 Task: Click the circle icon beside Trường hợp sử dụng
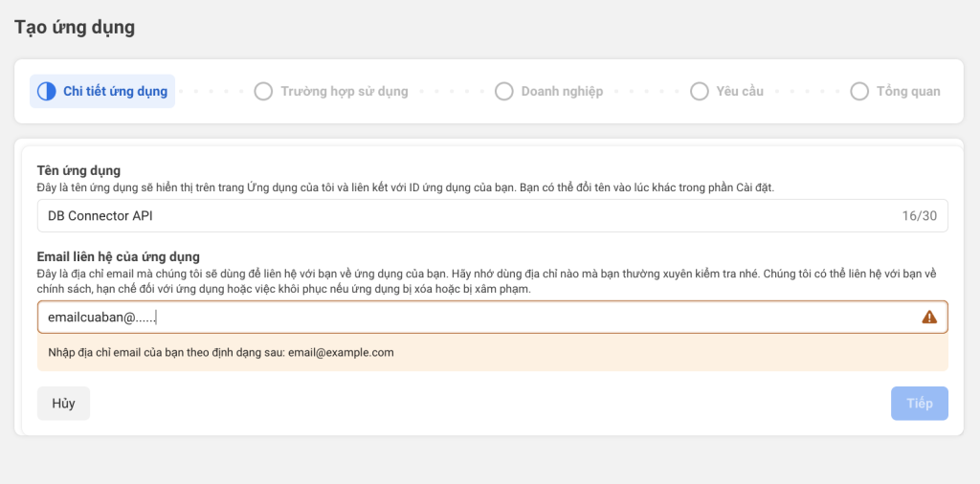[x=263, y=92]
